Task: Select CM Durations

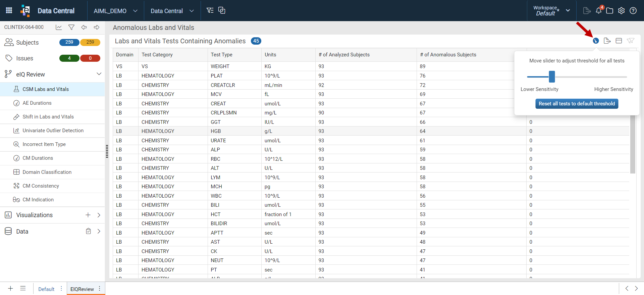Action: [52, 158]
